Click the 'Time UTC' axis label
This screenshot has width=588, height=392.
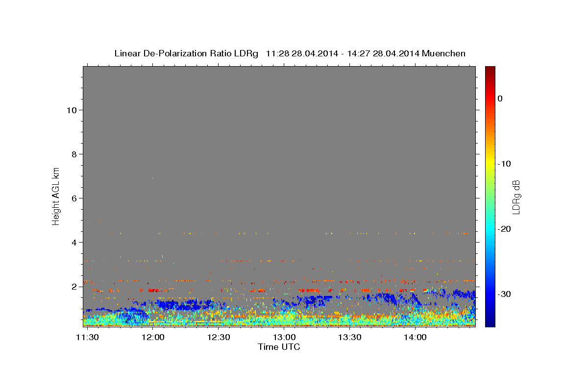(279, 347)
